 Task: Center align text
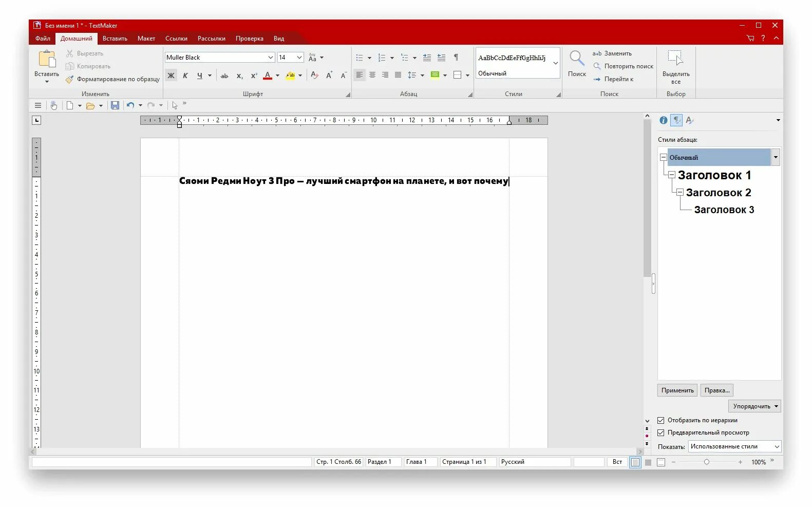pyautogui.click(x=372, y=75)
